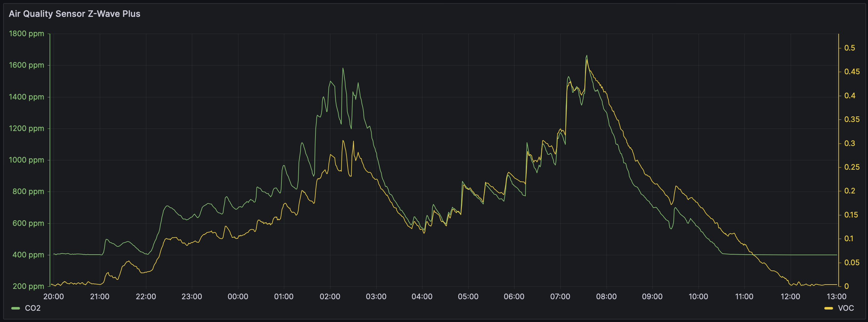This screenshot has height=322, width=868.
Task: Open the Air Quality Sensor Z-Wave Plus panel title
Action: pos(75,14)
